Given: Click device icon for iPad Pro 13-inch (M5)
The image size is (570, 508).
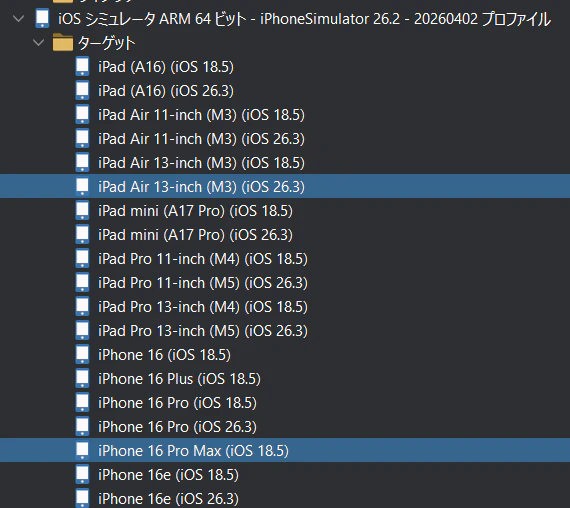Looking at the screenshot, I should (82, 331).
